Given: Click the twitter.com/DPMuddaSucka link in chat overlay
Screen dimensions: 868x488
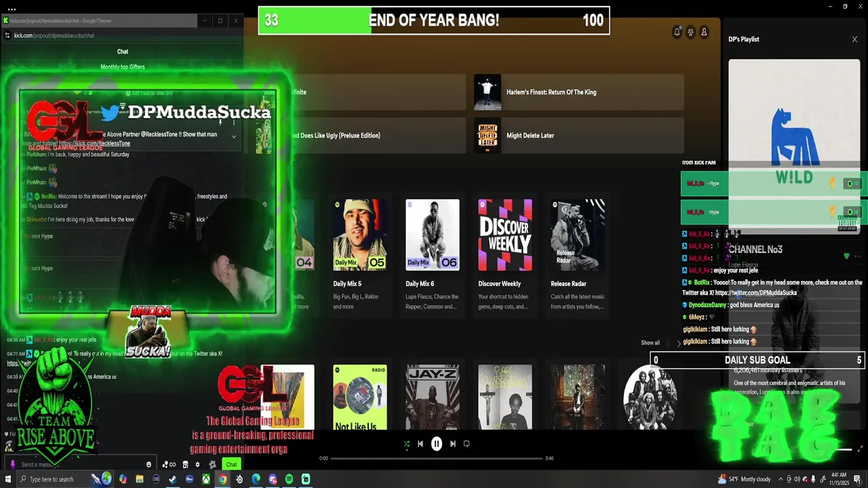Looking at the screenshot, I should (756, 293).
